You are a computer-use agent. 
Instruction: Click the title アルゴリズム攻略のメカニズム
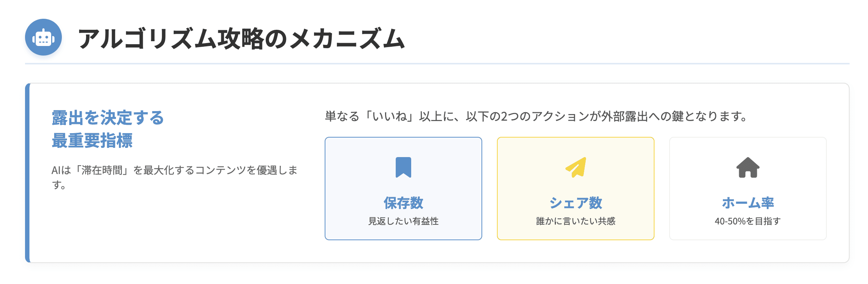pos(241,39)
